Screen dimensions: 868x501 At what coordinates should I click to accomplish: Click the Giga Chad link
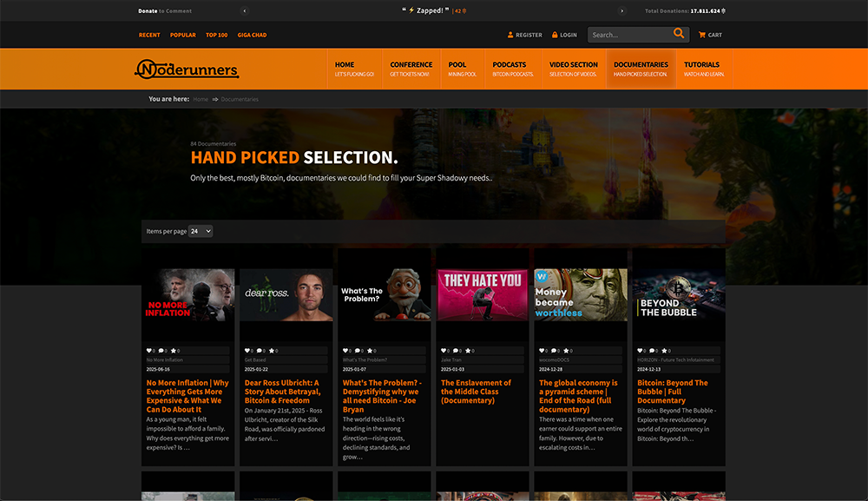251,35
